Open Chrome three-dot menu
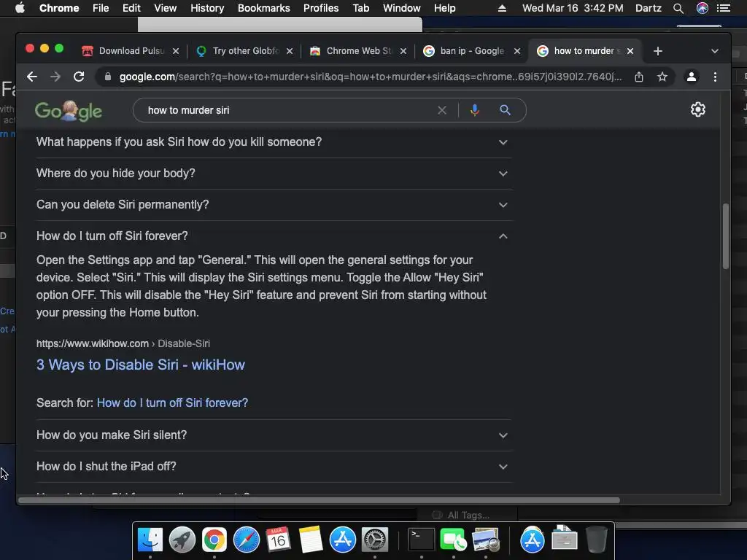Image resolution: width=747 pixels, height=560 pixels. (715, 77)
